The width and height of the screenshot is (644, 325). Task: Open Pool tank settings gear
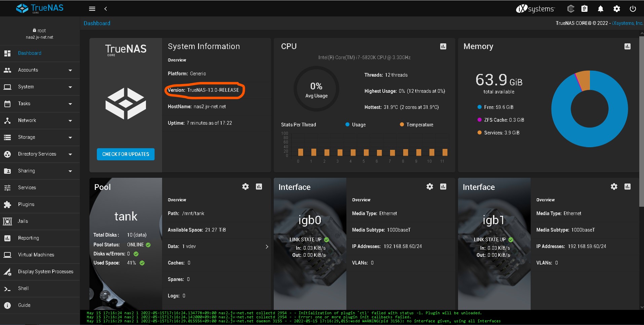[x=245, y=187]
